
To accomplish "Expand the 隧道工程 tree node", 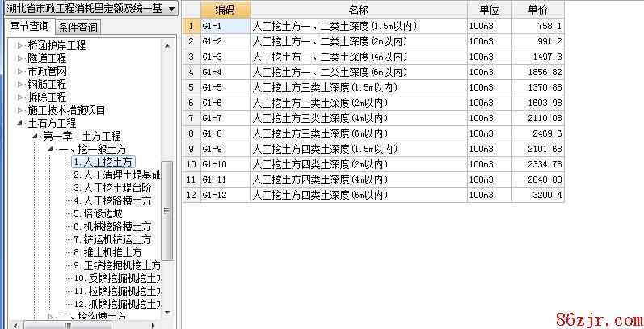I will [x=20, y=59].
